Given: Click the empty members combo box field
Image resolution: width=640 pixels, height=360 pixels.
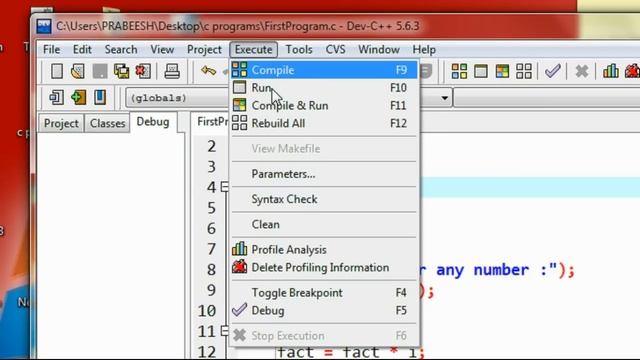Looking at the screenshot, I should coord(547,98).
